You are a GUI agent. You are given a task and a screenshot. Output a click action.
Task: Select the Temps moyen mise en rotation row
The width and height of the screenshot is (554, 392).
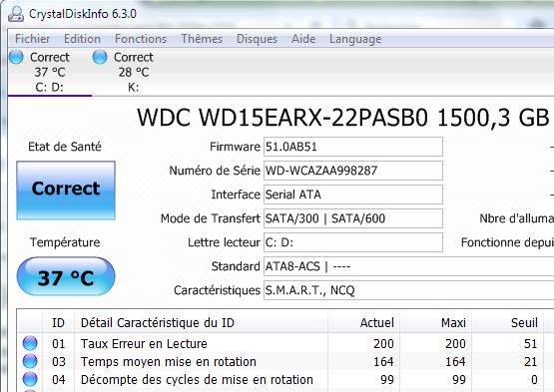285,362
